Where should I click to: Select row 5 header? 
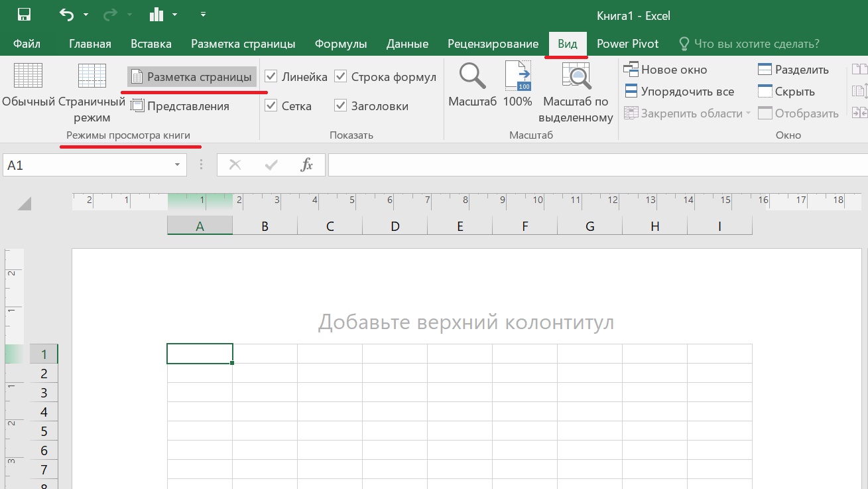(x=44, y=431)
